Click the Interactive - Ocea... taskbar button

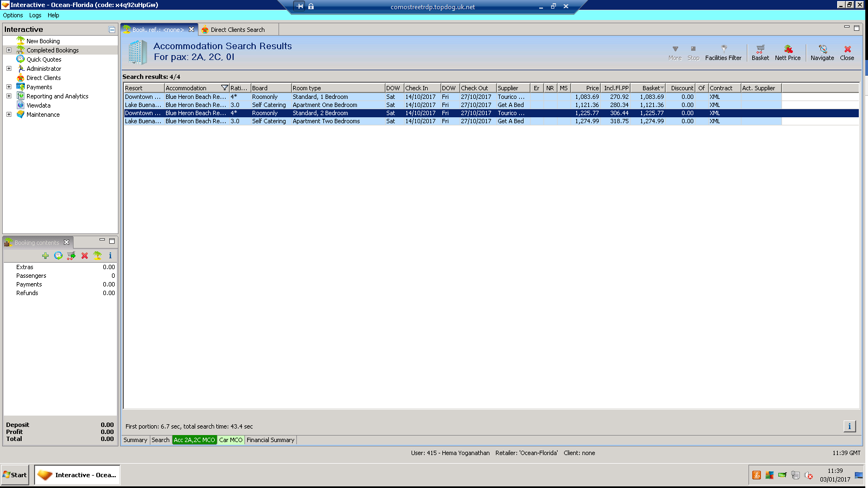pos(77,475)
